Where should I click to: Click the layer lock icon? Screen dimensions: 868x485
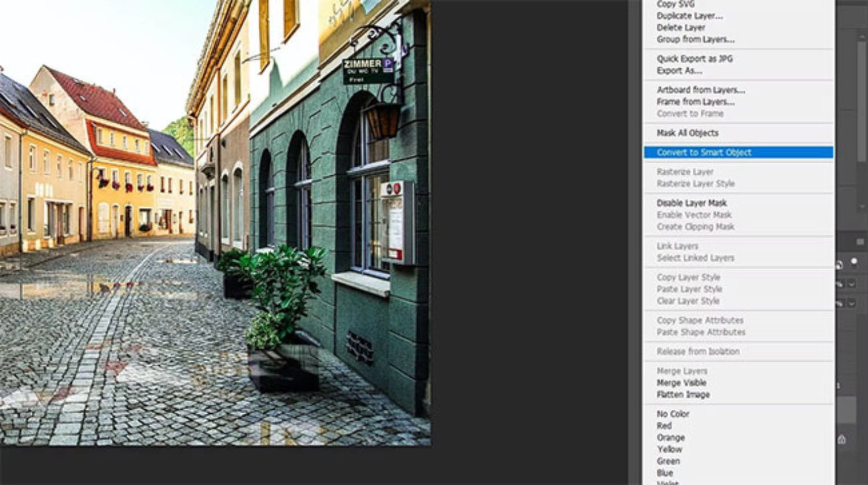click(842, 439)
